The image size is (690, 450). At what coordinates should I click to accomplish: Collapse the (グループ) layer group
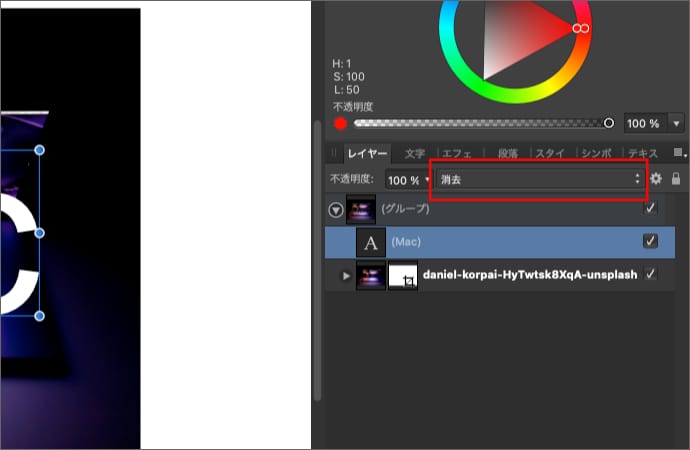tap(336, 210)
